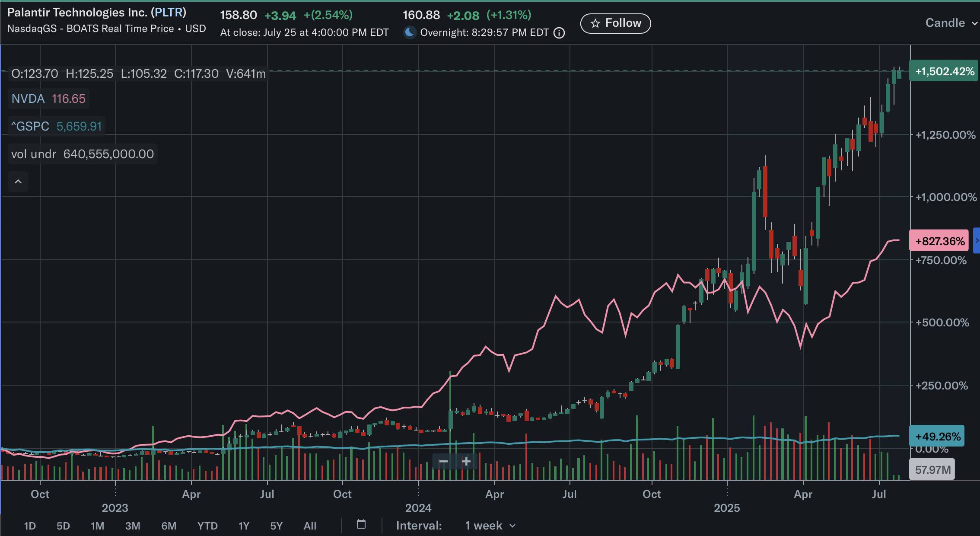Click the overnight moon icon
Viewport: 980px width, 536px height.
(x=410, y=32)
